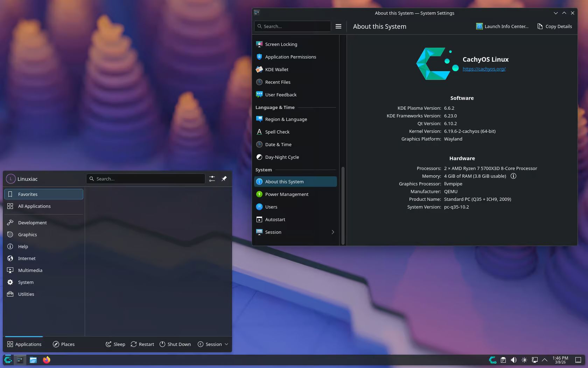Click the clipboard icon in system tray
The width and height of the screenshot is (588, 368).
(x=503, y=360)
